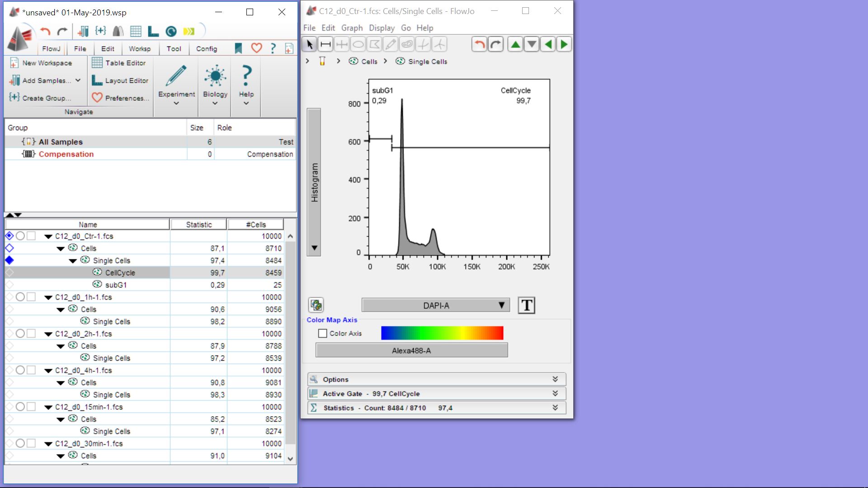Collapse the C12_d0_2h-1.fcs sample tree
This screenshot has height=488, width=868.
[x=48, y=334]
